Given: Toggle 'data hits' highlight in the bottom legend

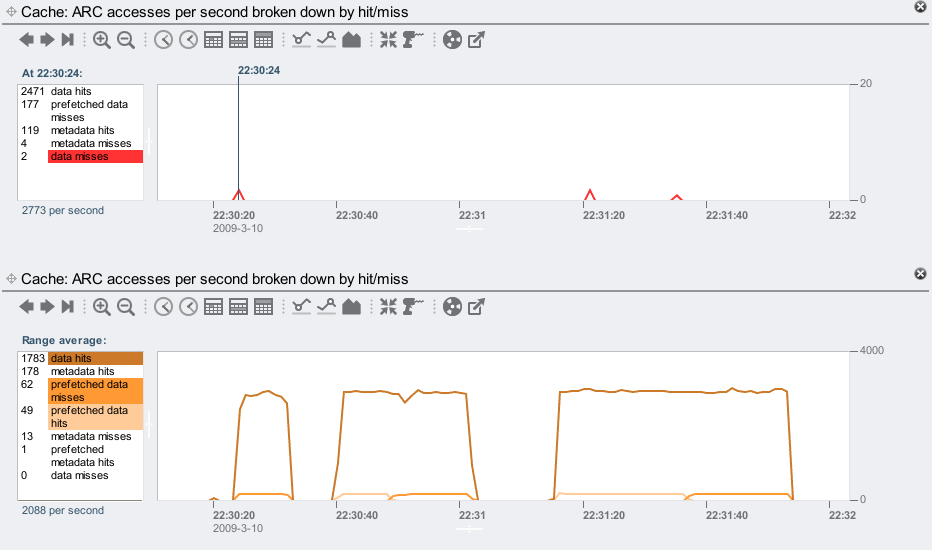Looking at the screenshot, I should (95, 358).
